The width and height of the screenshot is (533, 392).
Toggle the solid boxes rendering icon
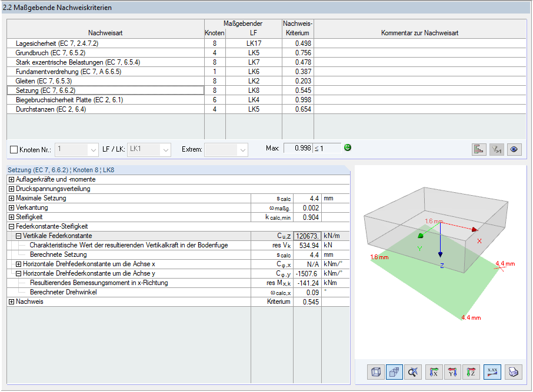point(394,372)
